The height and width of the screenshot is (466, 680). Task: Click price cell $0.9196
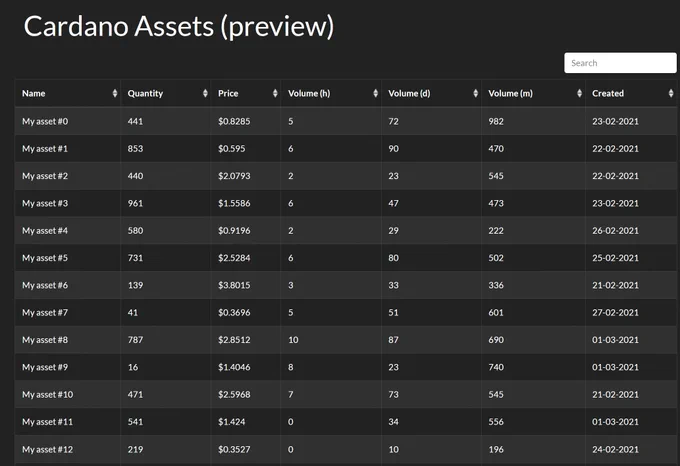[234, 231]
